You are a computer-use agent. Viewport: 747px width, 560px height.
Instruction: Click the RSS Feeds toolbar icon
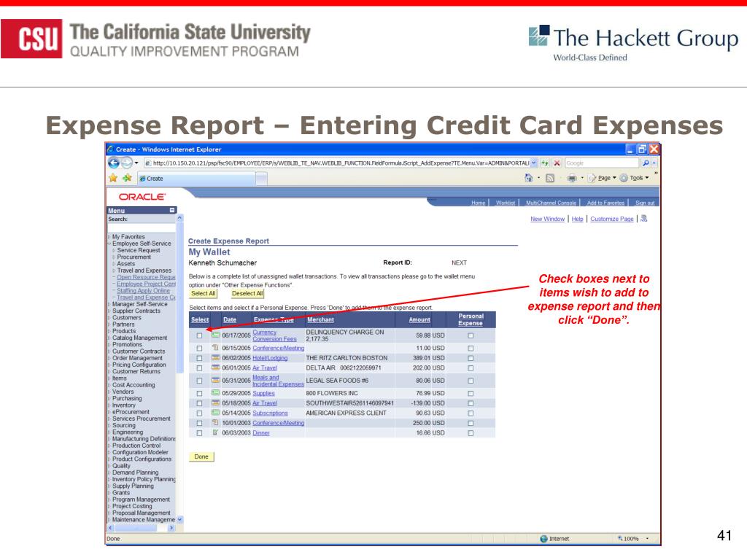[550, 178]
